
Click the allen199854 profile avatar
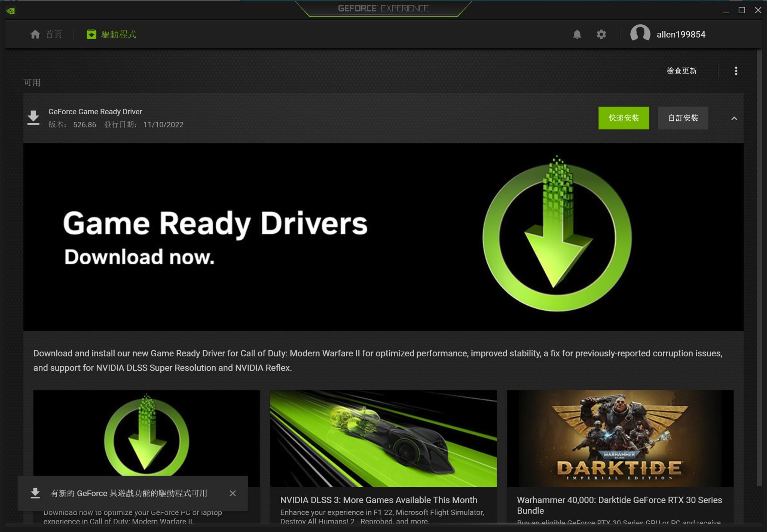(640, 34)
